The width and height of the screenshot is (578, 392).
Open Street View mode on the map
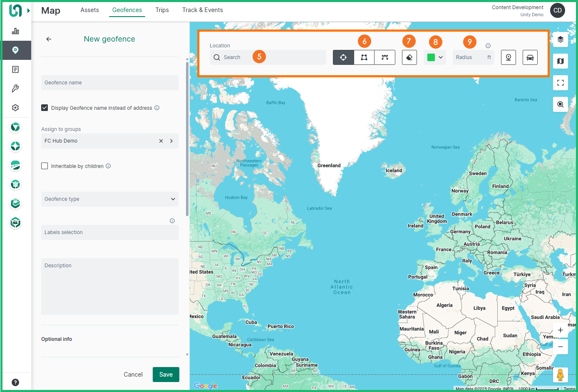click(509, 57)
